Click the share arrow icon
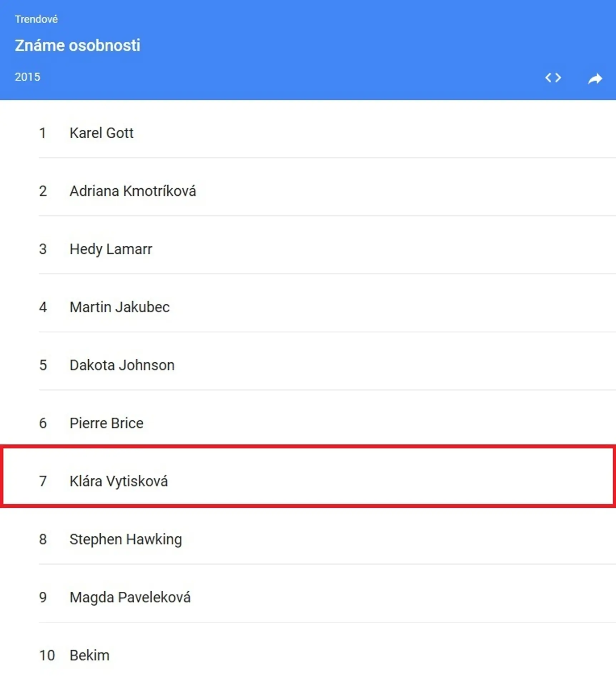 (595, 78)
